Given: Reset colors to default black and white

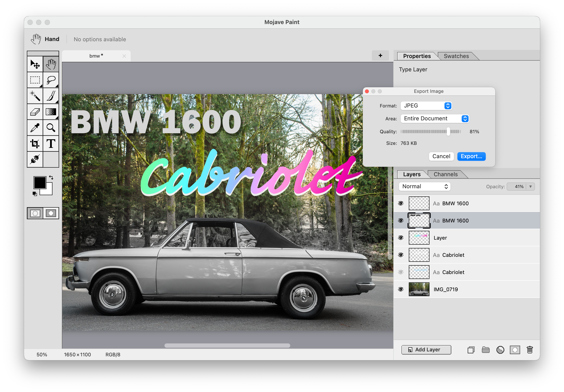Looking at the screenshot, I should [x=35, y=194].
